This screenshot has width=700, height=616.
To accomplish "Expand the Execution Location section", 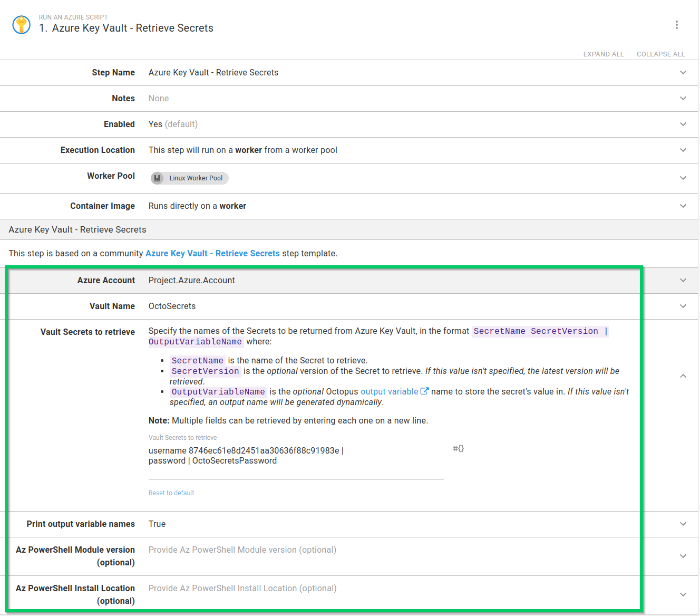I will tap(683, 150).
